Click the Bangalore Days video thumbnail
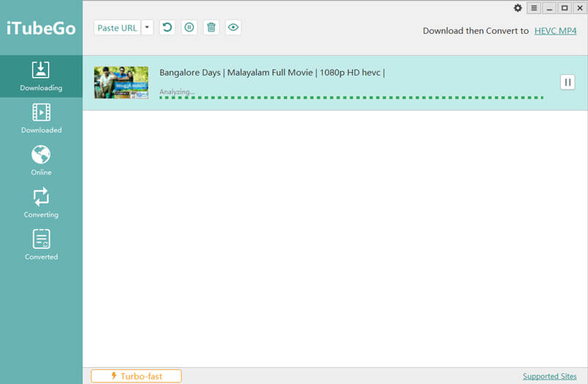Screen dimensions: 588x384 click(x=121, y=82)
